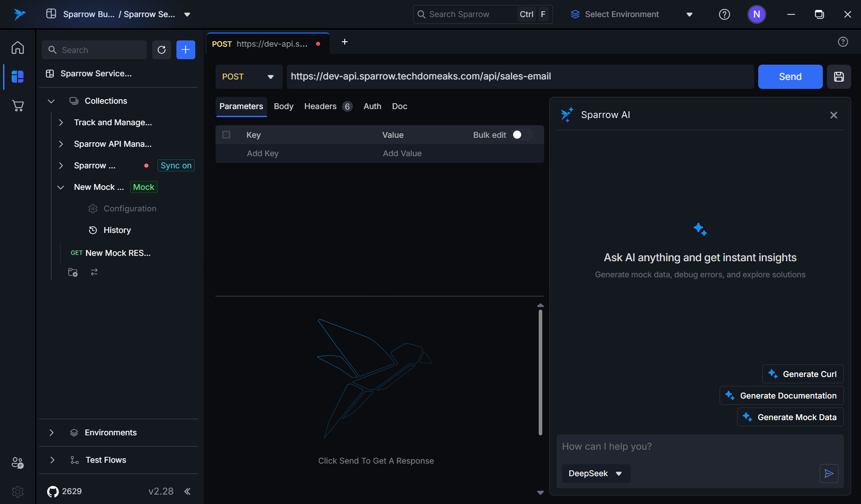Screen dimensions: 861x504
Task: Click the refresh collections icon
Action: 162,50
